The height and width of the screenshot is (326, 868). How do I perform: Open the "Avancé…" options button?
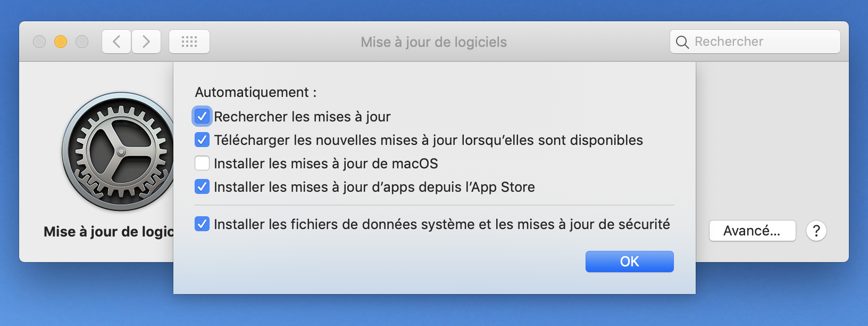click(752, 231)
